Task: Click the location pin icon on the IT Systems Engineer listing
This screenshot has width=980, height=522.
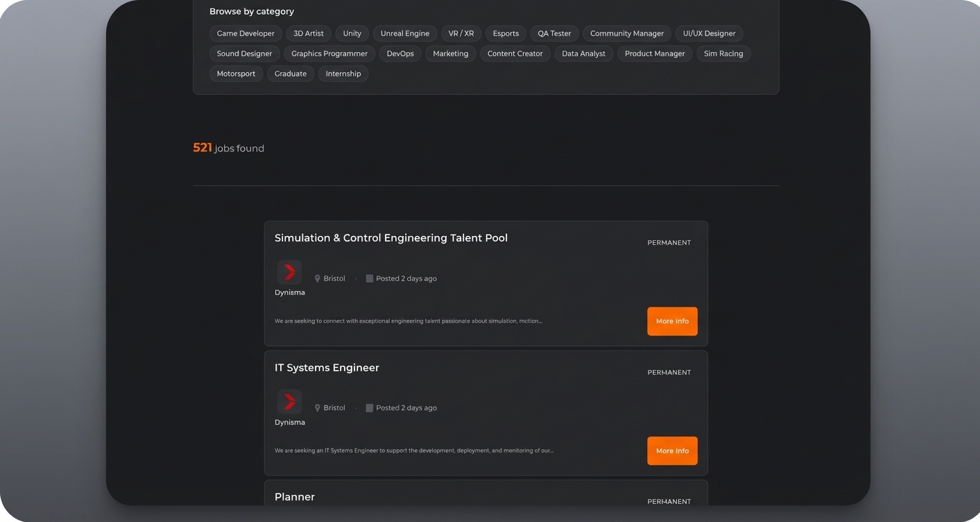Action: pos(317,407)
